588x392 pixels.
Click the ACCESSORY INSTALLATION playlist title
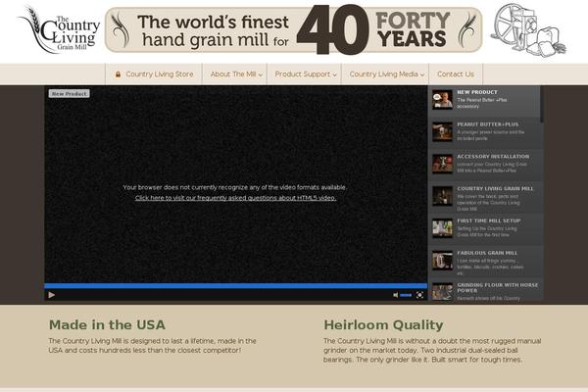coord(493,157)
